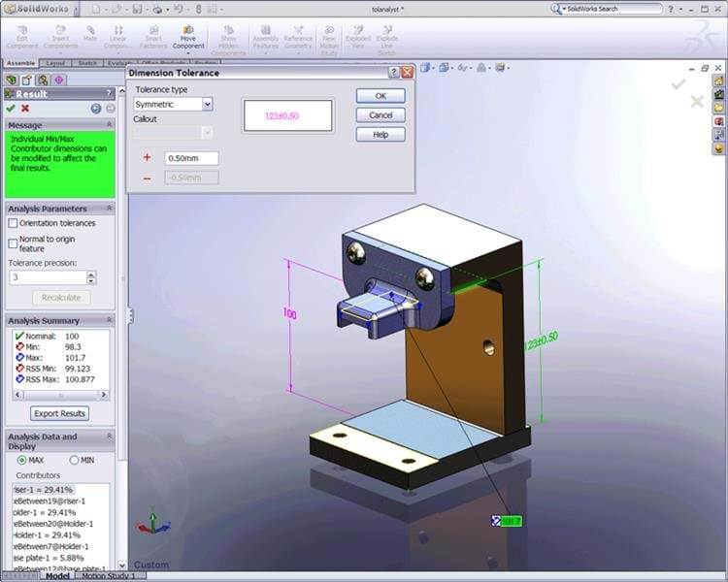Screen dimensions: 728x582
Task: Open the ConfigurationManager tab icon
Action: [44, 80]
